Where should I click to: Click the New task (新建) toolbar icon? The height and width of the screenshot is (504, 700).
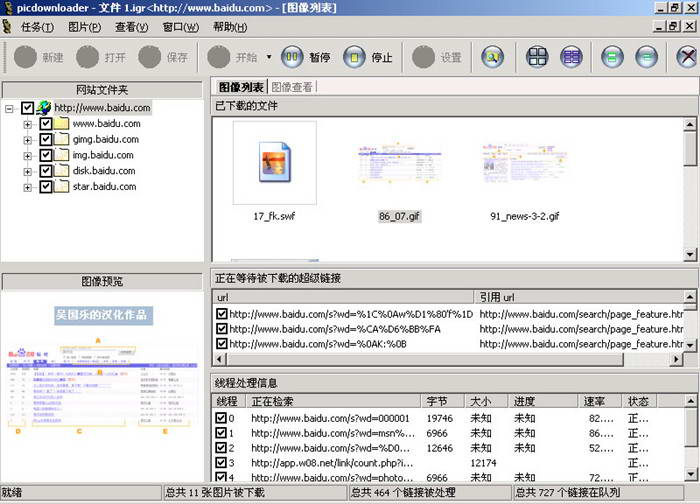(25, 57)
